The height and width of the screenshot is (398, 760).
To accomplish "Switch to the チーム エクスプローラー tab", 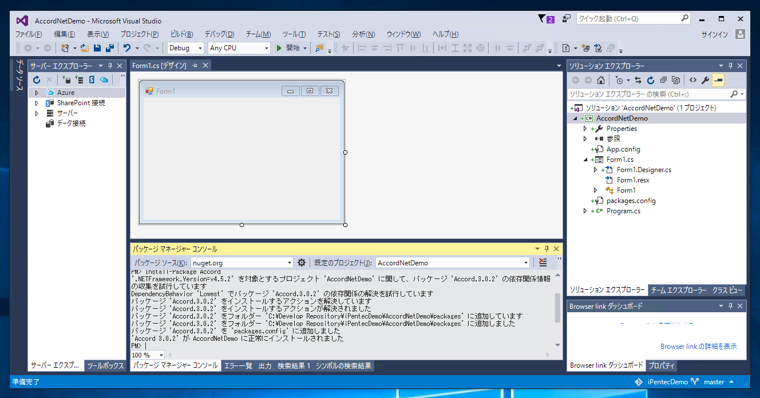I will click(x=679, y=290).
